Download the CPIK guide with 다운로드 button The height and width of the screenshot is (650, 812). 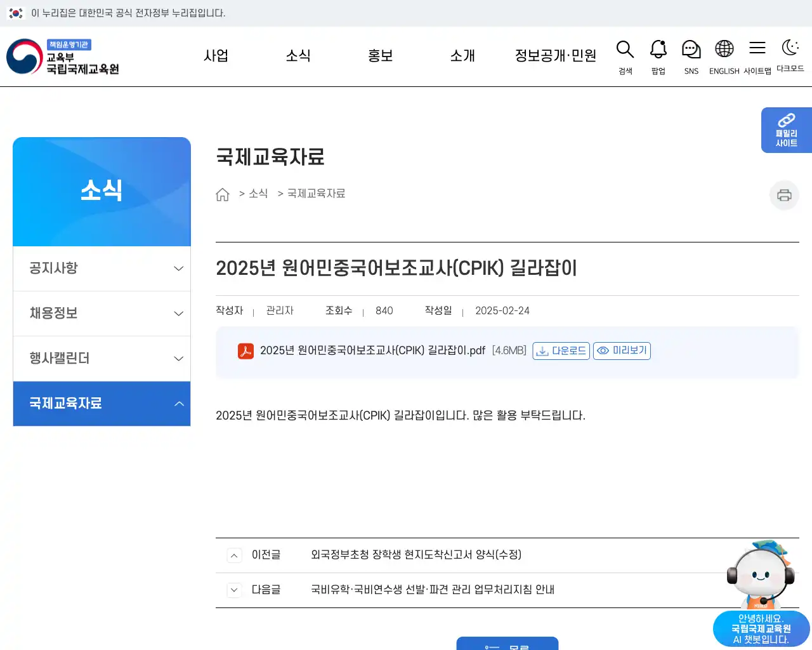coord(561,351)
